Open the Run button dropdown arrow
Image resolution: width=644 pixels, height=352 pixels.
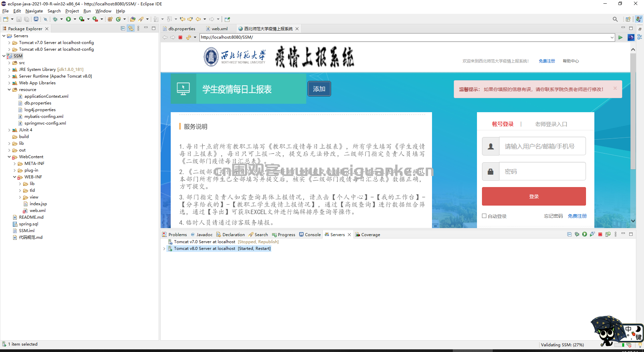pos(75,19)
